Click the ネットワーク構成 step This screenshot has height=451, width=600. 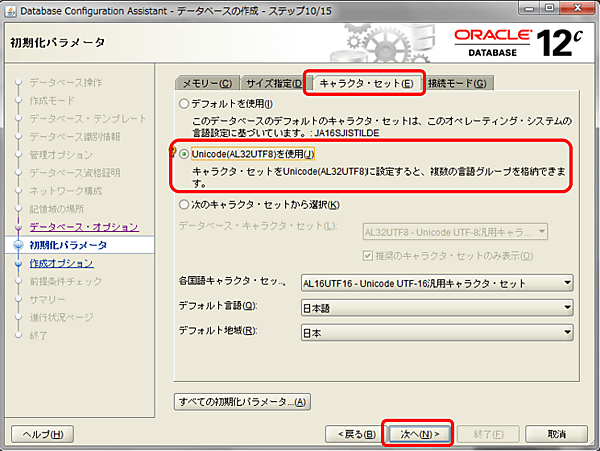click(x=66, y=191)
